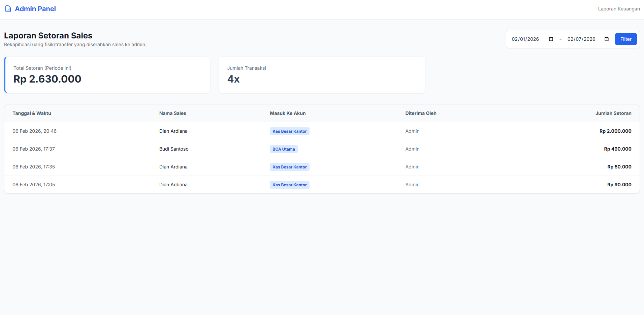Open the Laporan Keuangan menu link

619,9
